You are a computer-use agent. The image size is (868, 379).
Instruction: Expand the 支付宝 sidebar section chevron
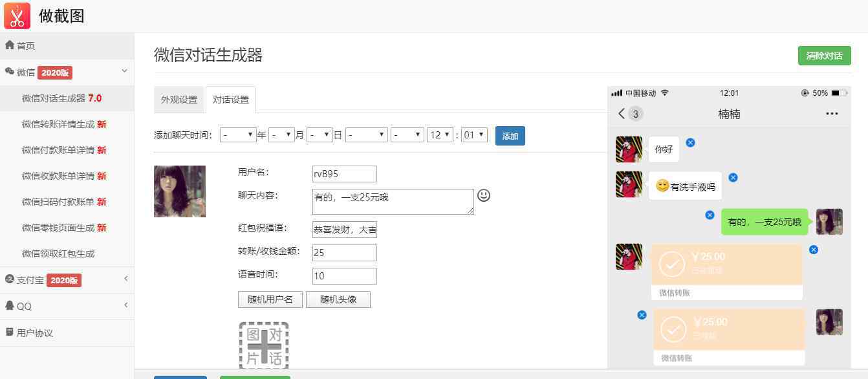tap(125, 279)
